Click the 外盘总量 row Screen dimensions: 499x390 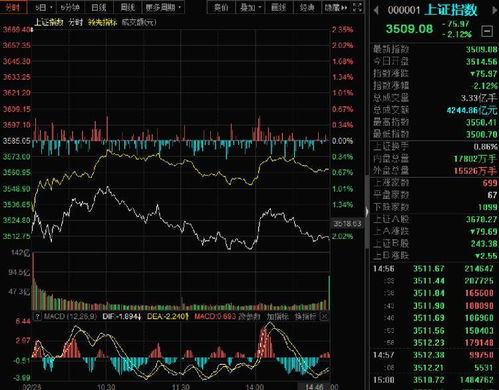pyautogui.click(x=435, y=171)
